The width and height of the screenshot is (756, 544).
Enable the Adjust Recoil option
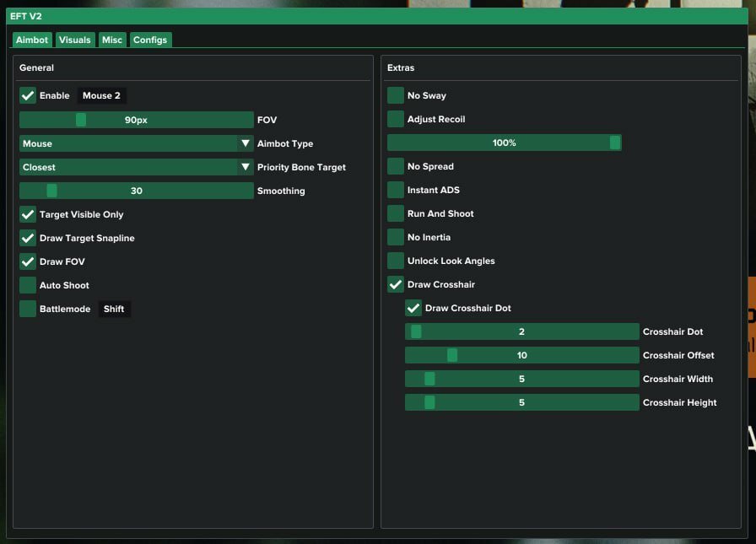point(396,119)
